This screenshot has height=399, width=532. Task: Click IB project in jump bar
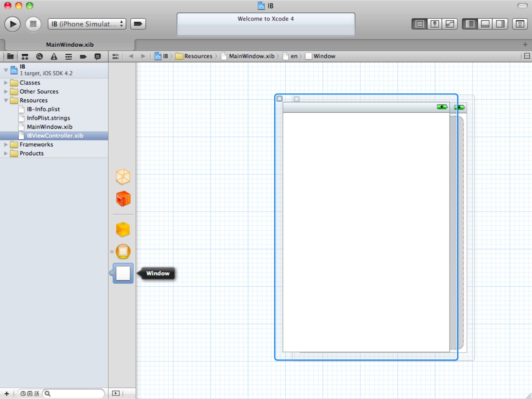161,56
